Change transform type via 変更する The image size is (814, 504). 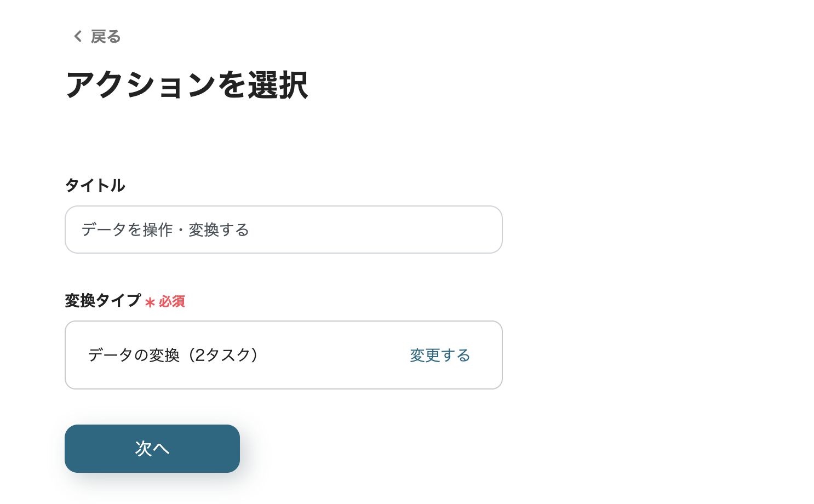440,355
